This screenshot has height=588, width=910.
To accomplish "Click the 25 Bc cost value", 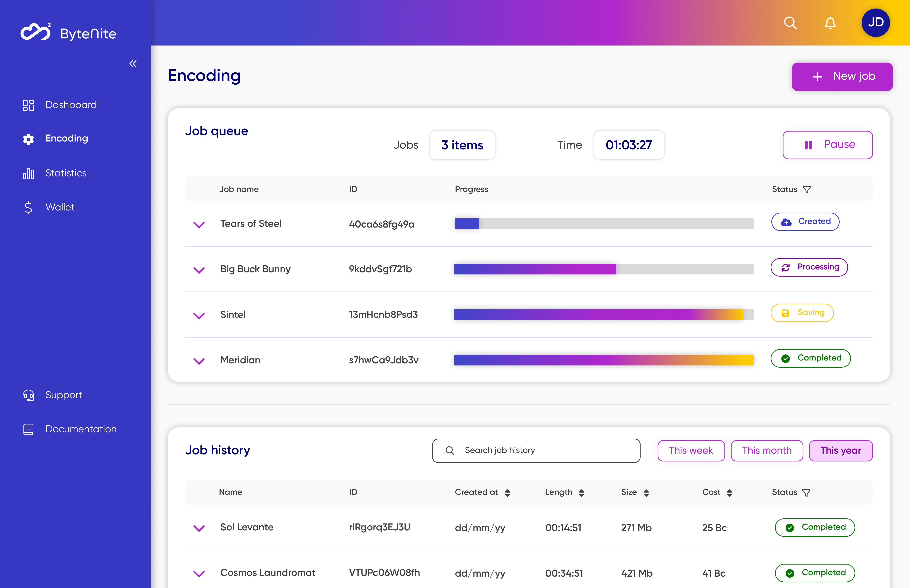I will pyautogui.click(x=714, y=528).
